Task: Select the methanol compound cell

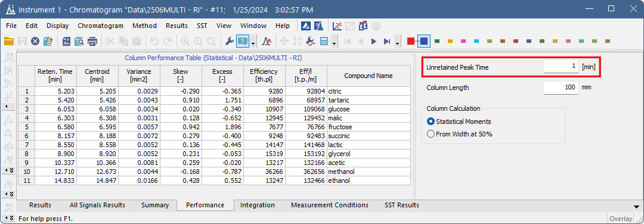Action: (x=369, y=172)
